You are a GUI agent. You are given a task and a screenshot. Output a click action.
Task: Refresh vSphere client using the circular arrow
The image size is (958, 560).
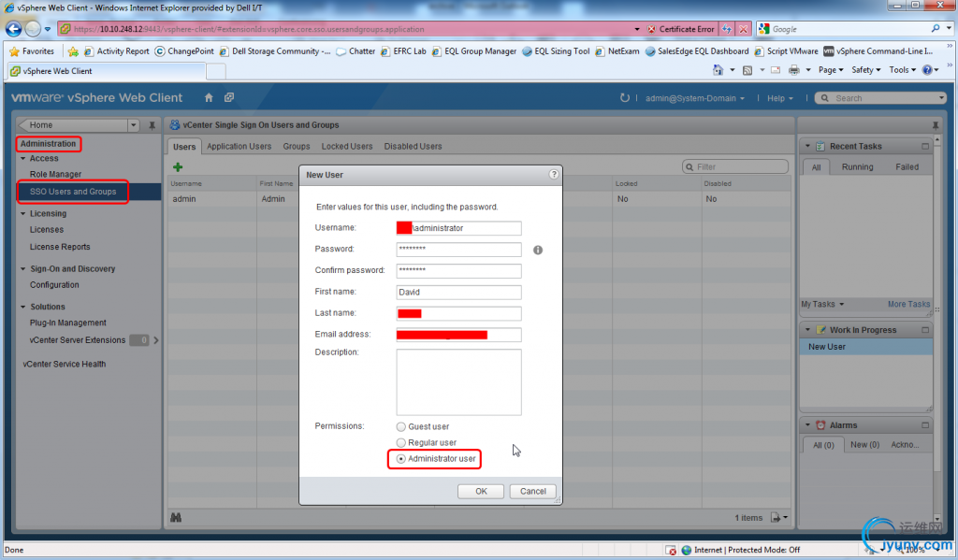tap(624, 98)
